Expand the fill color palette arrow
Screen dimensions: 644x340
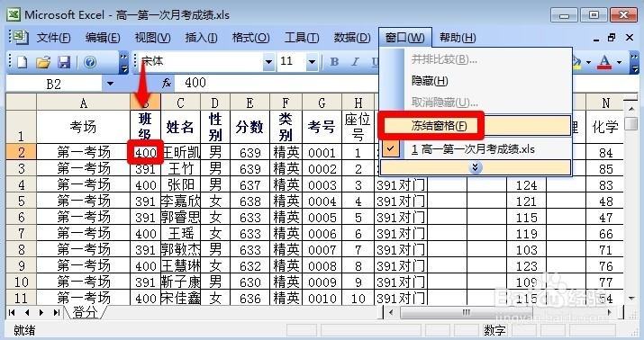[x=588, y=62]
